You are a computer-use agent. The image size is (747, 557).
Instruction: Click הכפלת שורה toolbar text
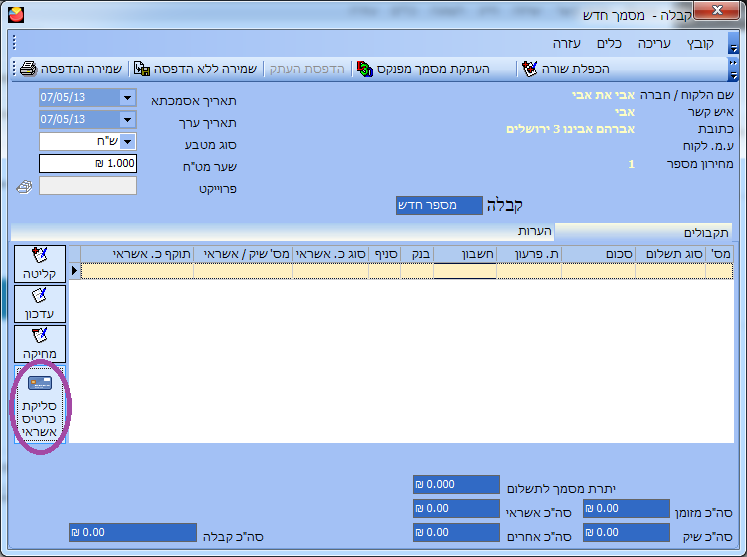(575, 69)
